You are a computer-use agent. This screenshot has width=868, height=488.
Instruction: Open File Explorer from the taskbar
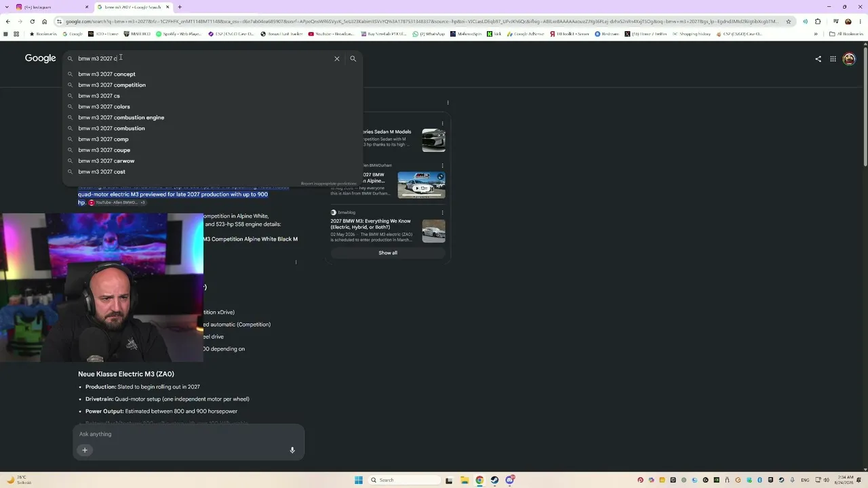pyautogui.click(x=465, y=480)
